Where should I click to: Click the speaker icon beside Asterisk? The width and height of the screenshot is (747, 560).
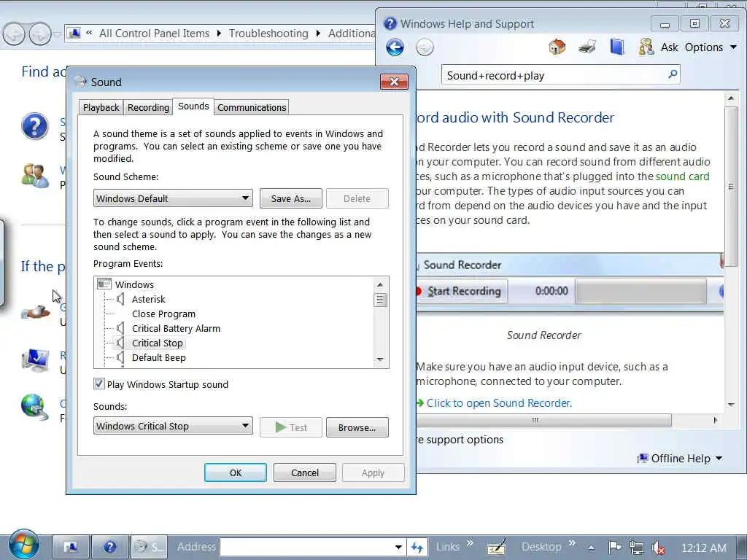point(120,299)
